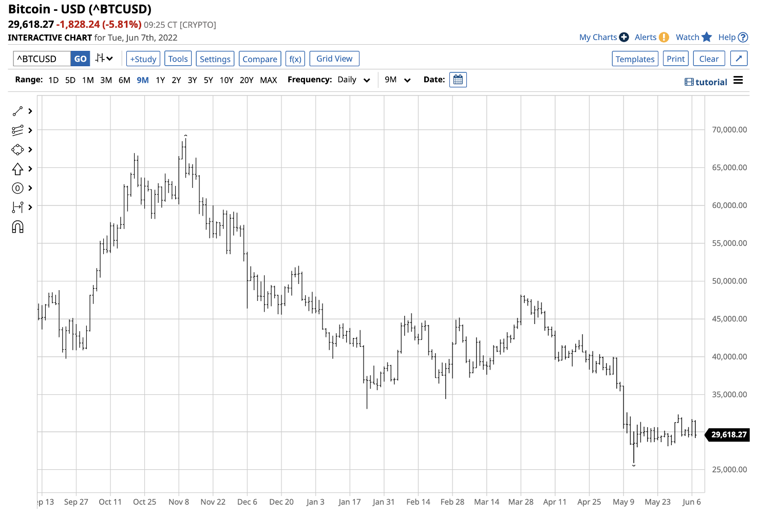Expand the Fibonacci tool submenu arrow
Image resolution: width=757 pixels, height=532 pixels.
pos(30,130)
